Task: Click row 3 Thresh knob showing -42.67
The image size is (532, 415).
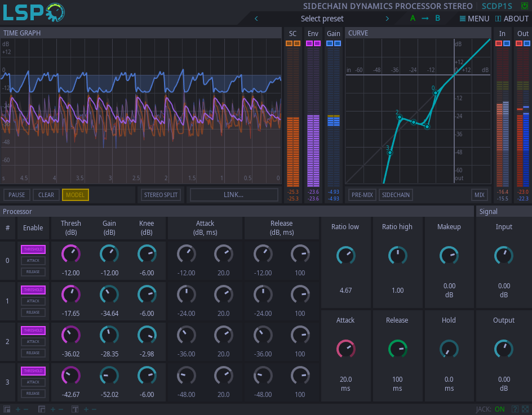Action: [x=71, y=376]
